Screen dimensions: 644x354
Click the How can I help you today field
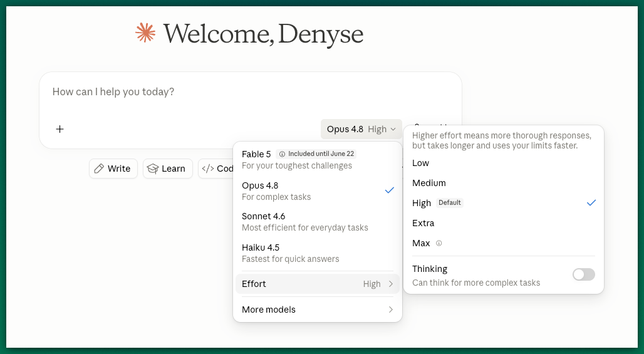(251, 92)
